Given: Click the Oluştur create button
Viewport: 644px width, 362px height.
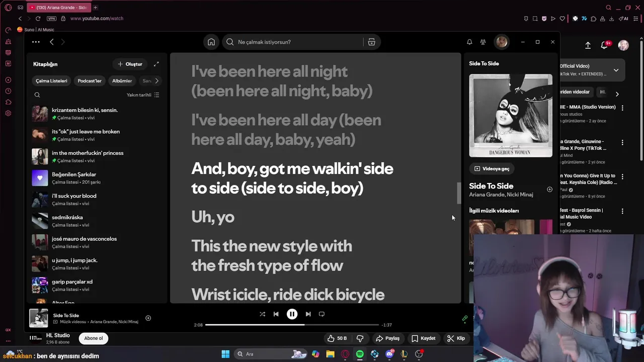Looking at the screenshot, I should [130, 64].
